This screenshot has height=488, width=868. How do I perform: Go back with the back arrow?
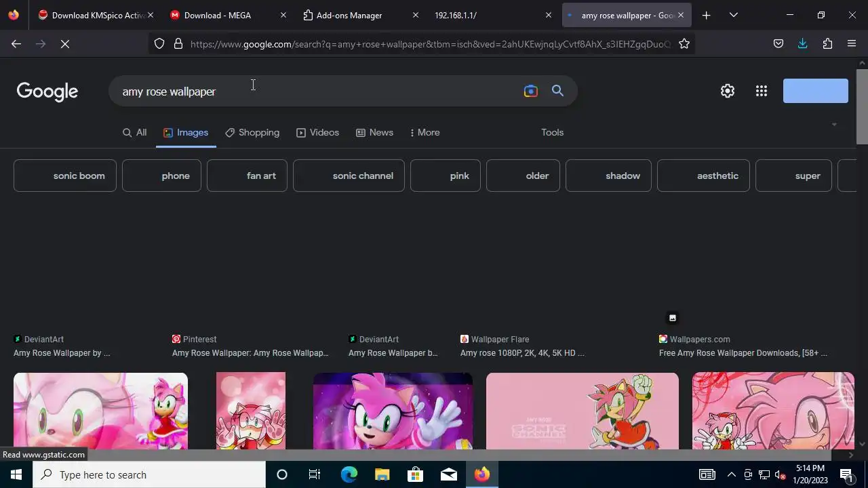[16, 44]
